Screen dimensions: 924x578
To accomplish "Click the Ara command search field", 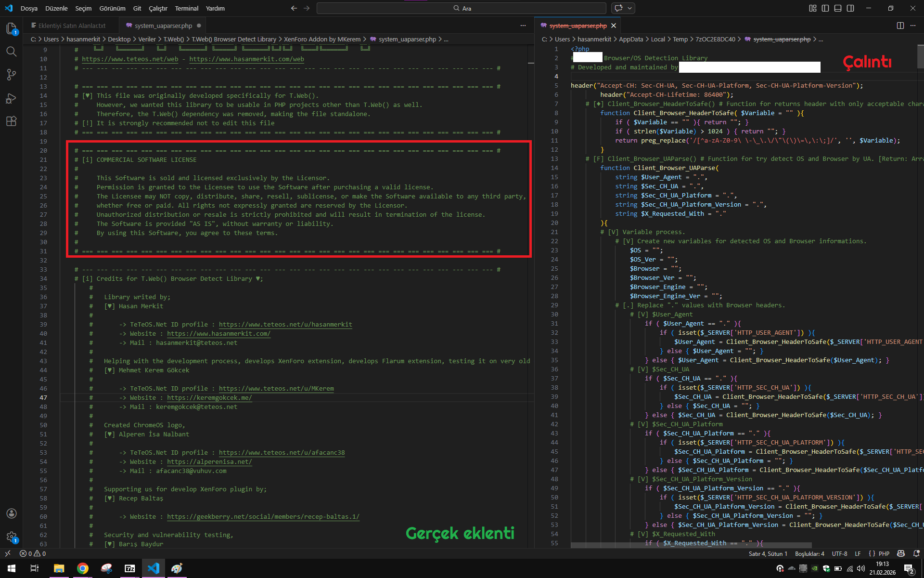I will click(461, 8).
